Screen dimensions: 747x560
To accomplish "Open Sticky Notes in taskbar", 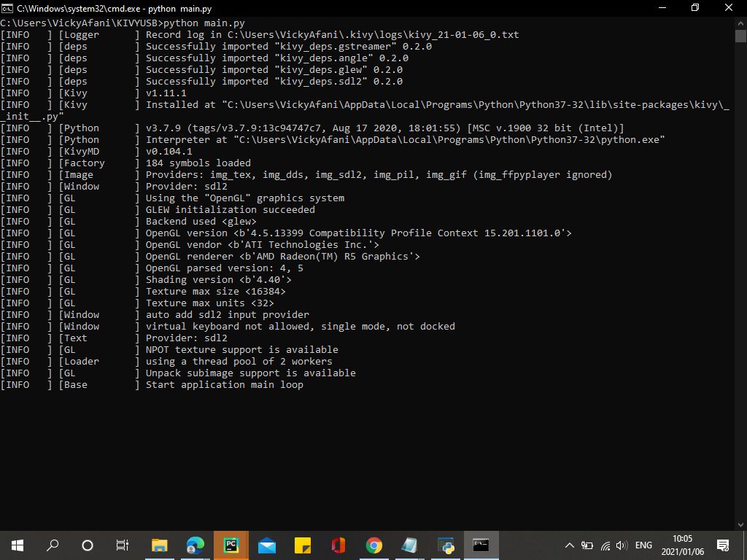I will click(303, 545).
